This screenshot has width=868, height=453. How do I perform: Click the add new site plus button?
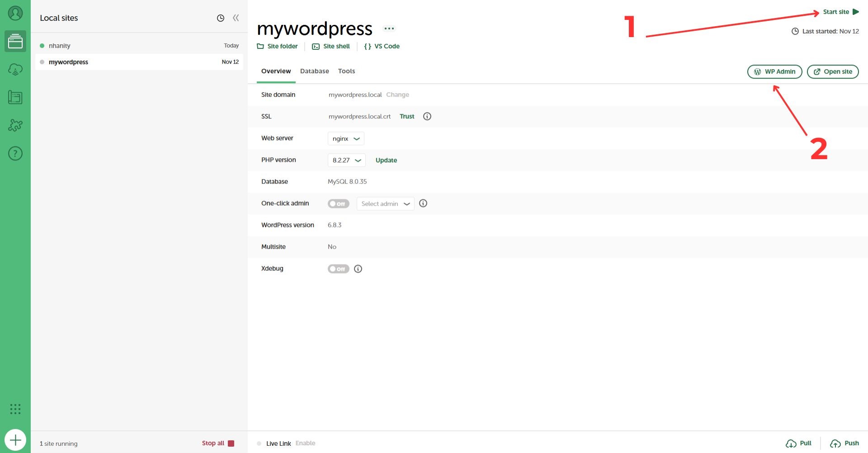click(x=15, y=440)
